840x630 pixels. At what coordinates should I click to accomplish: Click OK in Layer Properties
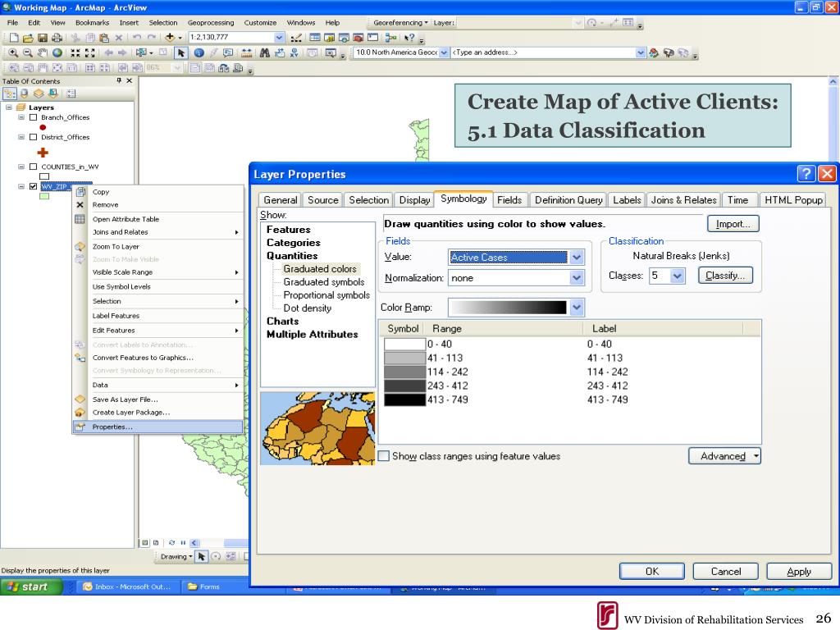click(x=652, y=571)
